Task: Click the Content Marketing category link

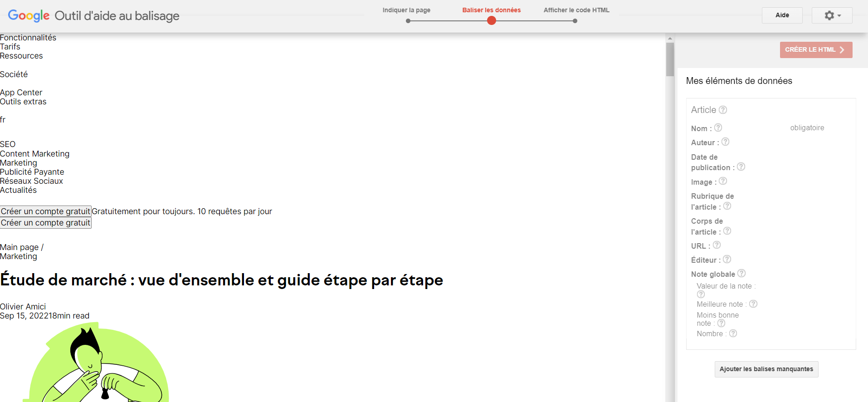Action: 34,154
